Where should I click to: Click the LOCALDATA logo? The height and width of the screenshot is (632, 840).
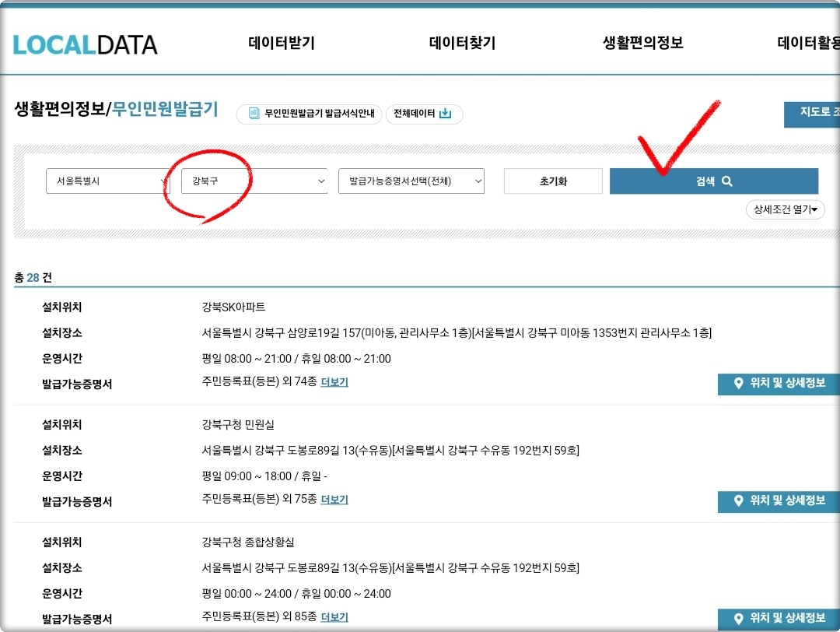tap(85, 45)
